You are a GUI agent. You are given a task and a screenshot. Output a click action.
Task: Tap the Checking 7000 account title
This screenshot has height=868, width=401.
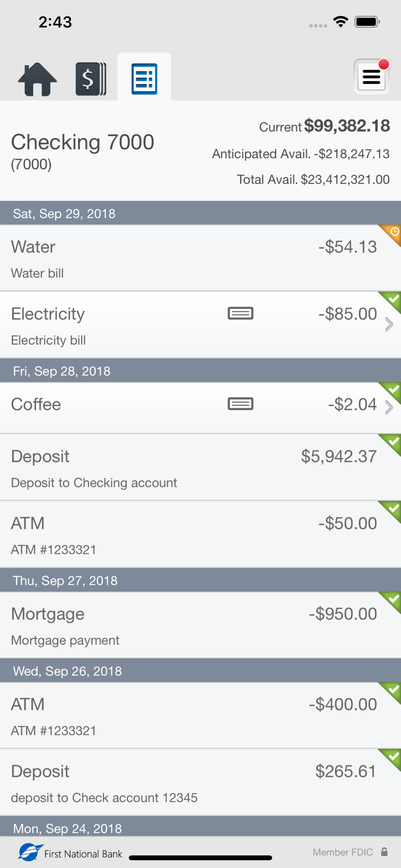[x=83, y=142]
